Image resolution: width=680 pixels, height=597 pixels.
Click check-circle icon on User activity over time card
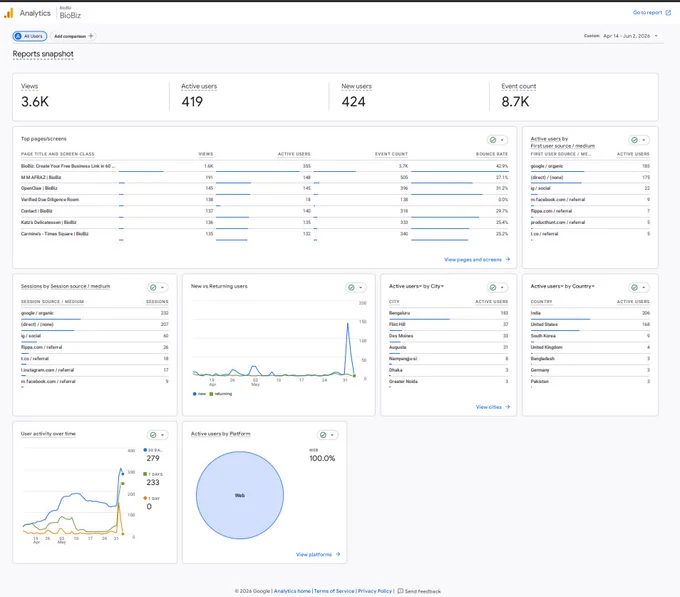click(x=153, y=435)
